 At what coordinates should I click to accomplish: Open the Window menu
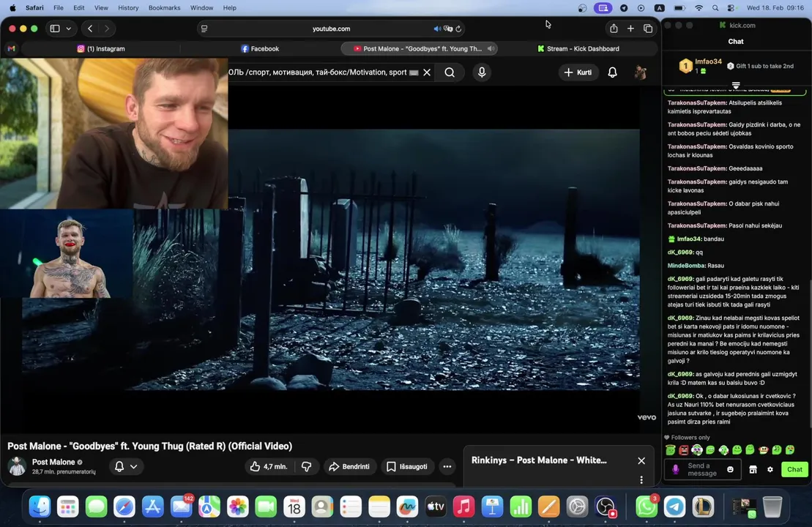pos(201,8)
